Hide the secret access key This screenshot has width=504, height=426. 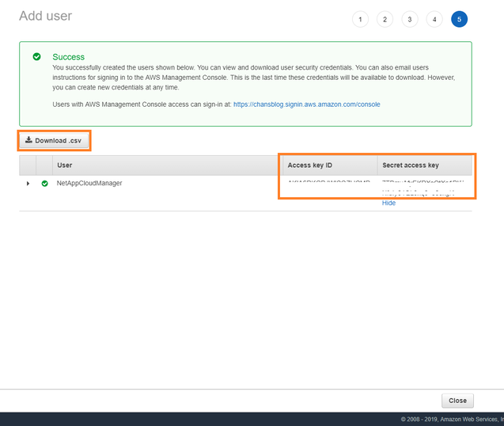pos(388,203)
